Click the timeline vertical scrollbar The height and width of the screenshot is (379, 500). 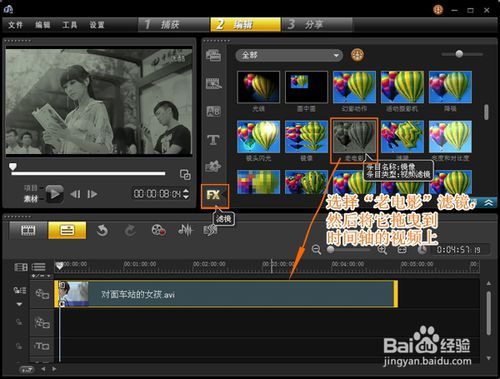488,313
